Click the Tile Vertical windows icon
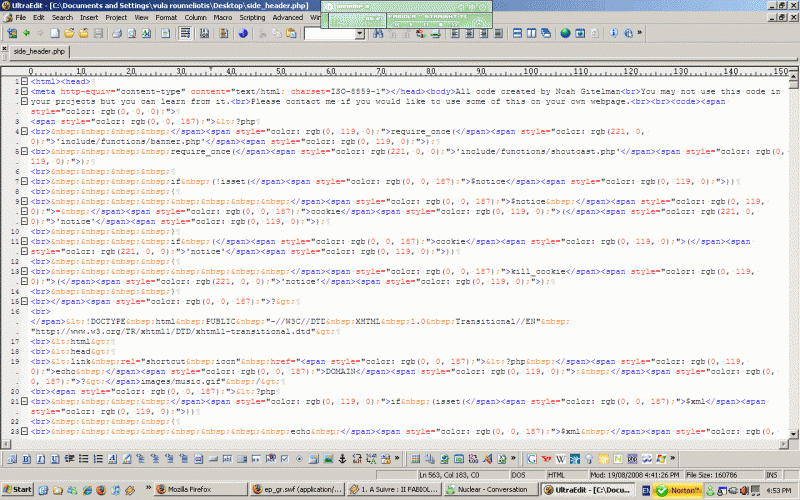800x500 pixels. coord(532,33)
